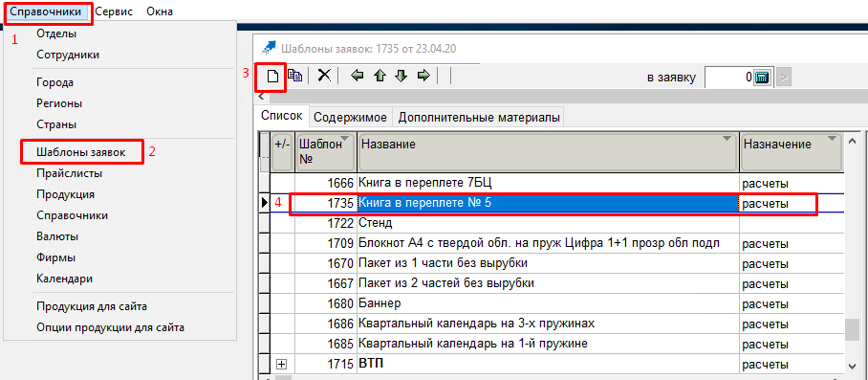Image resolution: width=868 pixels, height=380 pixels.
Task: Click template number 1666 cell
Action: pos(325,183)
